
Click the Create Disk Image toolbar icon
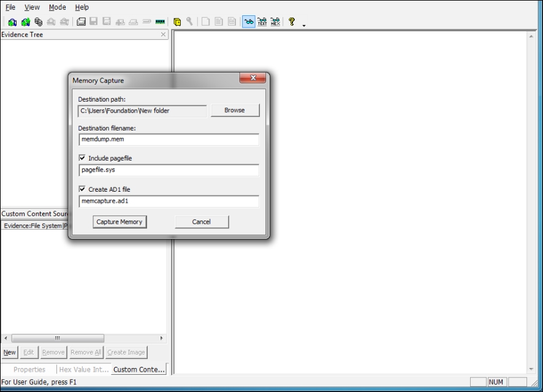pos(81,22)
